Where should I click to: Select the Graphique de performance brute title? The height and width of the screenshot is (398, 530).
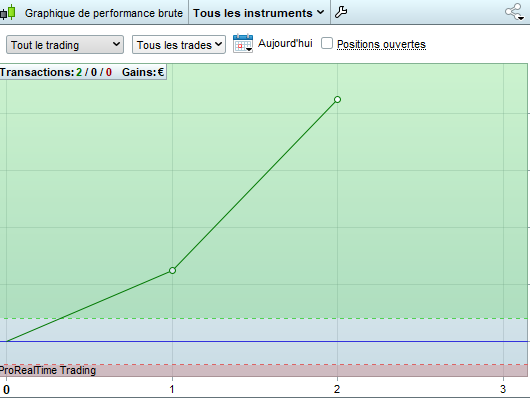coord(104,13)
